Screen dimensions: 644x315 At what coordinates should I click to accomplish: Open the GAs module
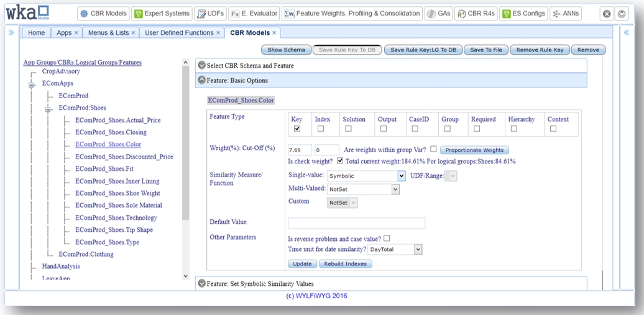[438, 13]
